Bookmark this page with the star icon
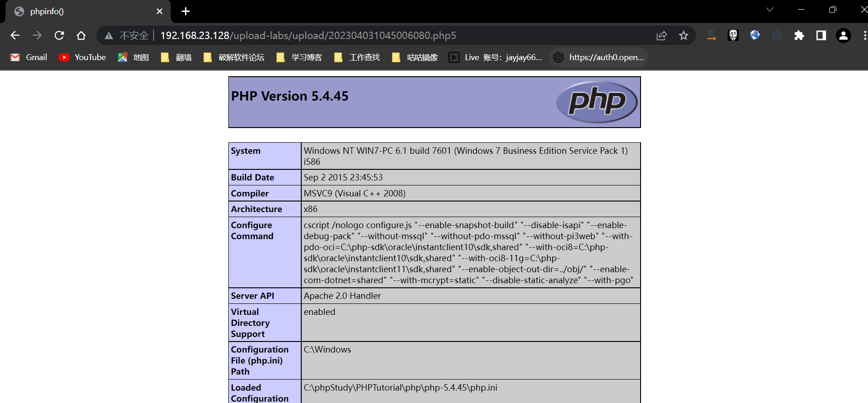Image resolution: width=868 pixels, height=403 pixels. coord(683,35)
